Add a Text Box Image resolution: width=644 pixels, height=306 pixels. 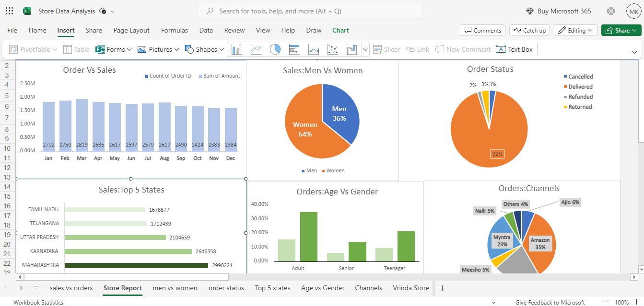[515, 49]
